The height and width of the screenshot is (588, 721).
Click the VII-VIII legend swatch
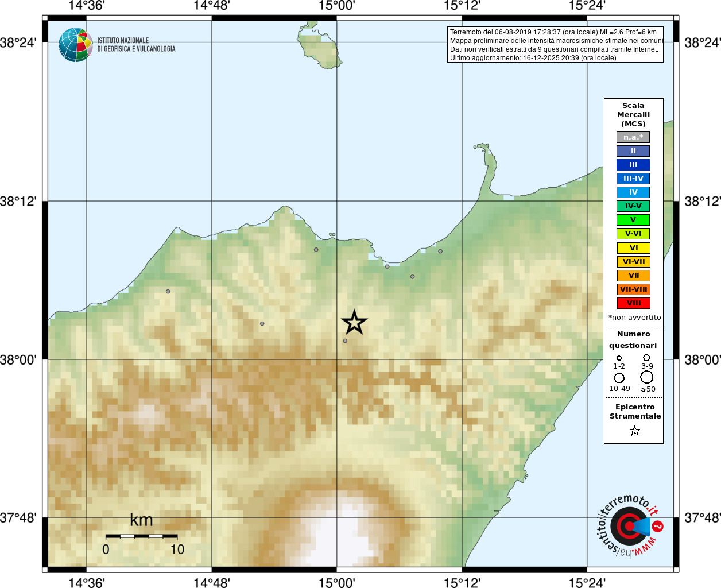point(633,289)
